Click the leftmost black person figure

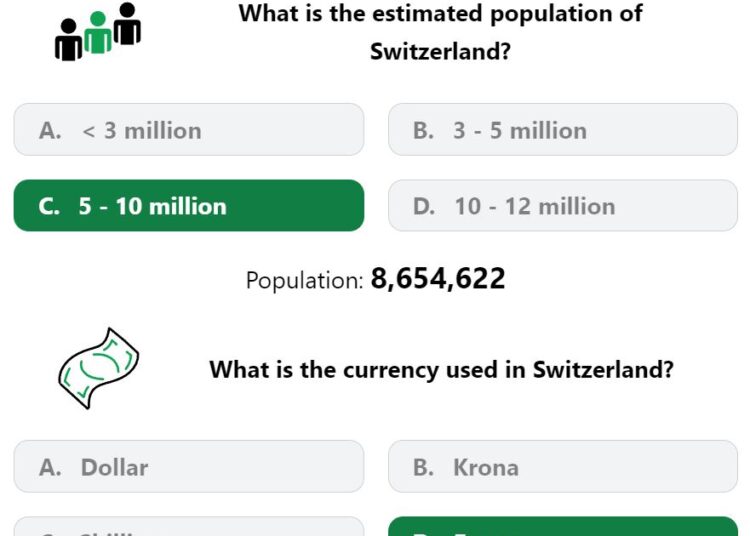tap(69, 40)
